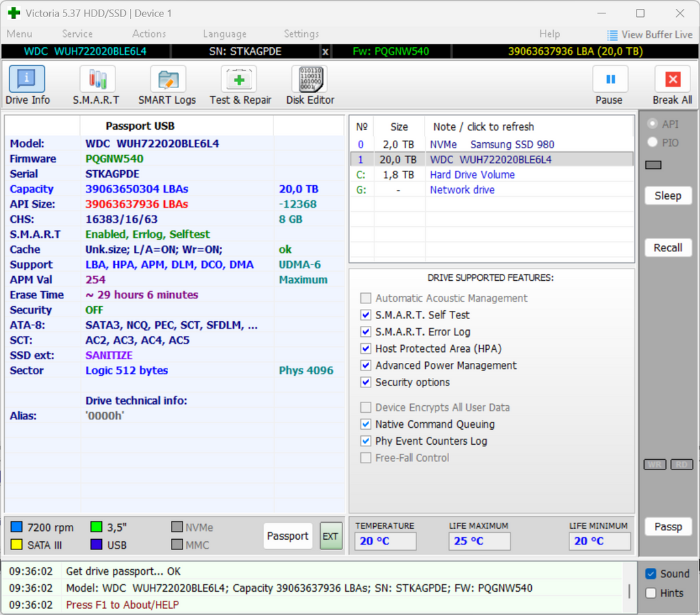The height and width of the screenshot is (615, 700).
Task: Select the NVMe Samsung SSD 980 row
Action: [492, 145]
